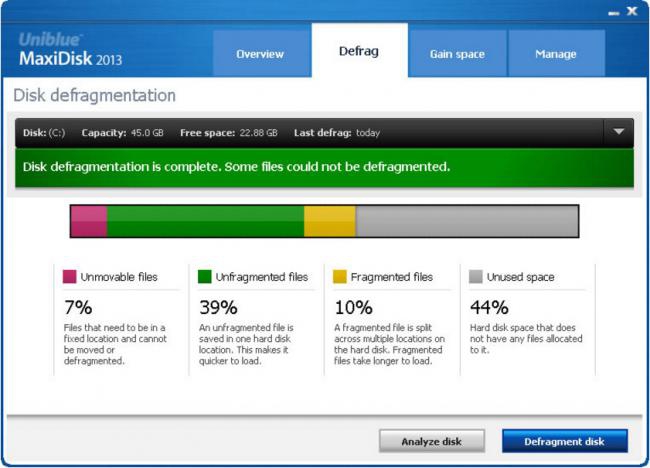Click the 'Unfragmented files' label
This screenshot has width=650, height=468.
pos(262,277)
